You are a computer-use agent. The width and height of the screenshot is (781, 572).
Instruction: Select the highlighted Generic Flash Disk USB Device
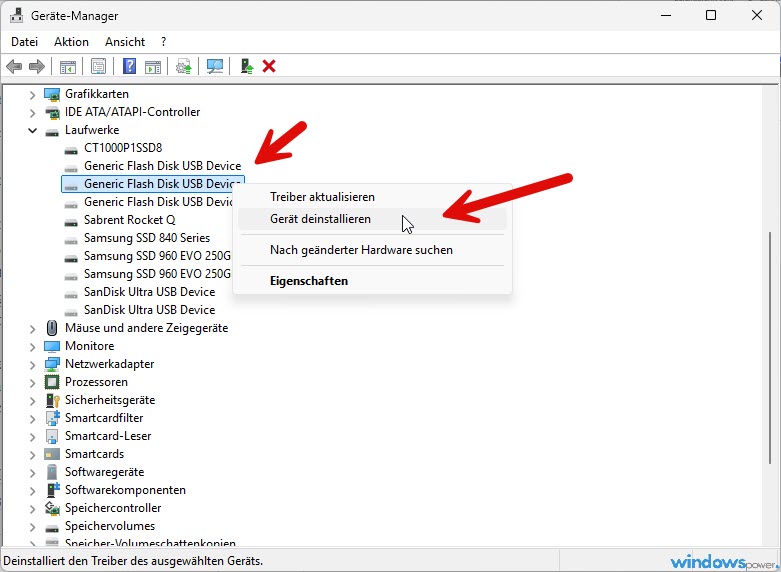[152, 184]
